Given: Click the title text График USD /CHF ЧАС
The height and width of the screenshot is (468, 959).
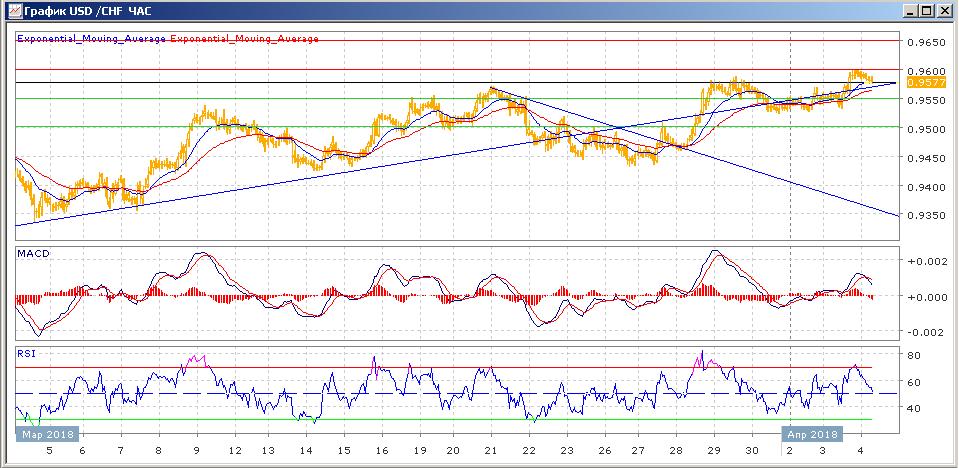Looking at the screenshot, I should click(x=88, y=11).
